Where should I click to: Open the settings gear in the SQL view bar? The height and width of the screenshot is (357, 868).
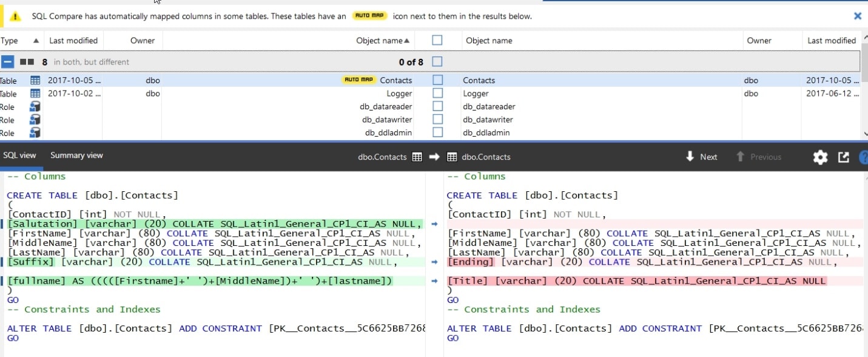pos(820,157)
